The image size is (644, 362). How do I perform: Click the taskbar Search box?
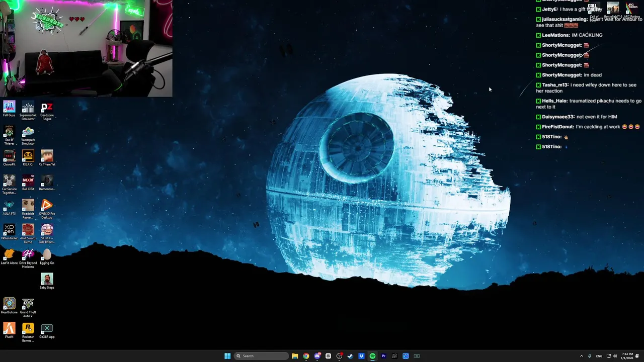tap(261, 356)
